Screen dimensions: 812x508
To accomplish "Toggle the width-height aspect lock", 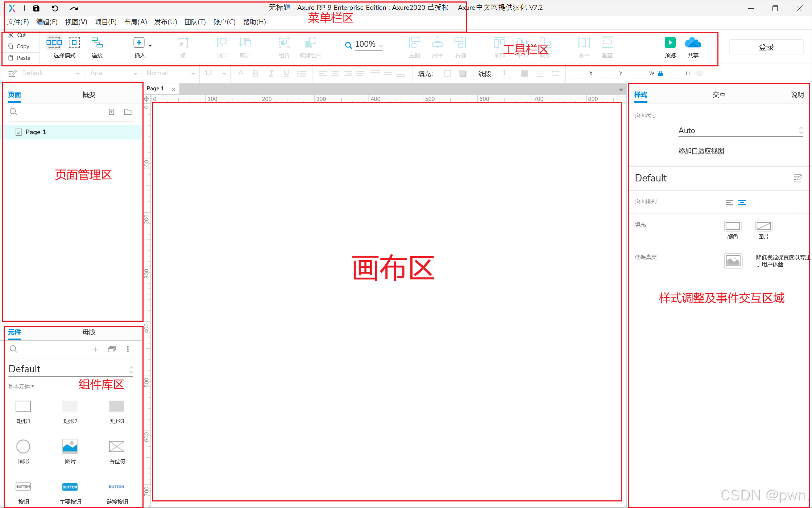I will (660, 74).
